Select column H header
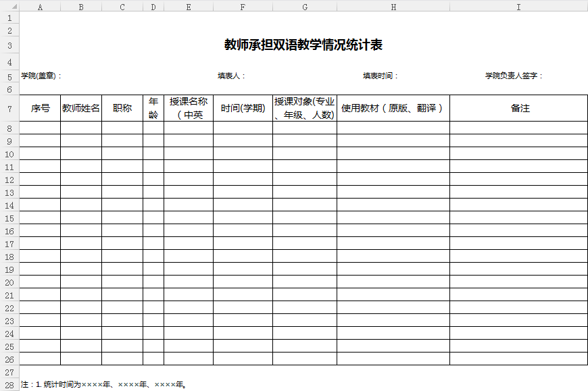The width and height of the screenshot is (588, 391). point(393,7)
